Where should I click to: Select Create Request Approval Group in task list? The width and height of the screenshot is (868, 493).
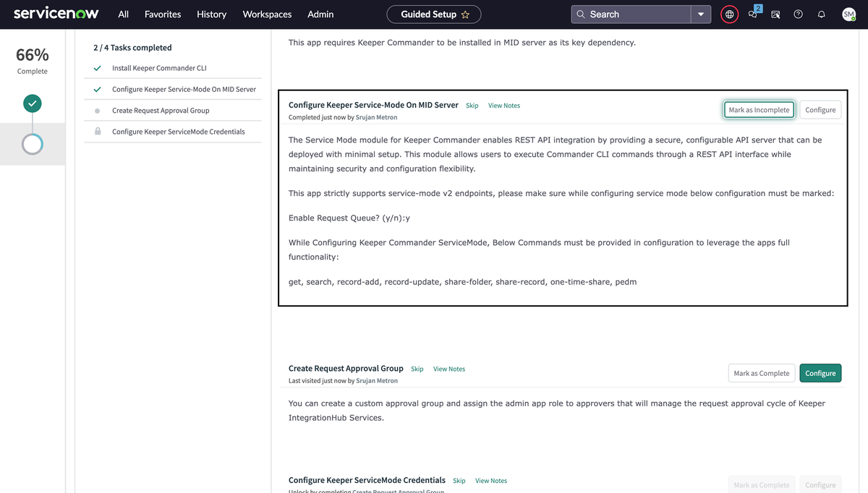click(161, 111)
